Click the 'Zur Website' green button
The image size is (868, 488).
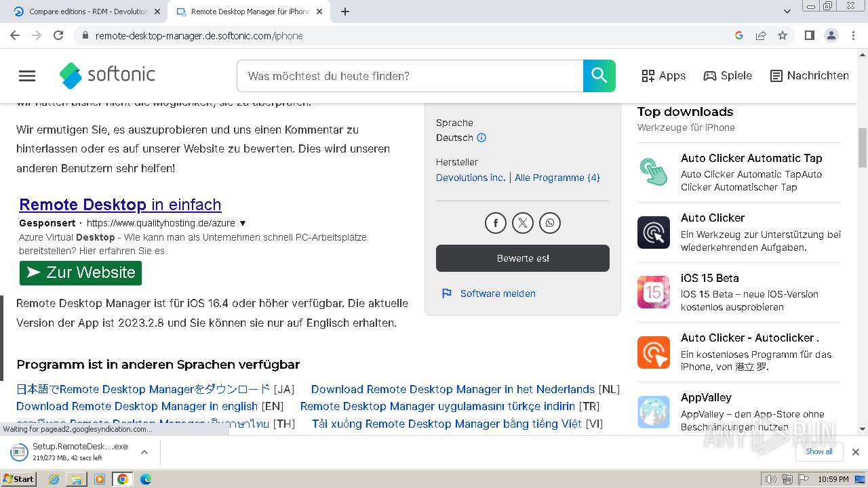81,272
